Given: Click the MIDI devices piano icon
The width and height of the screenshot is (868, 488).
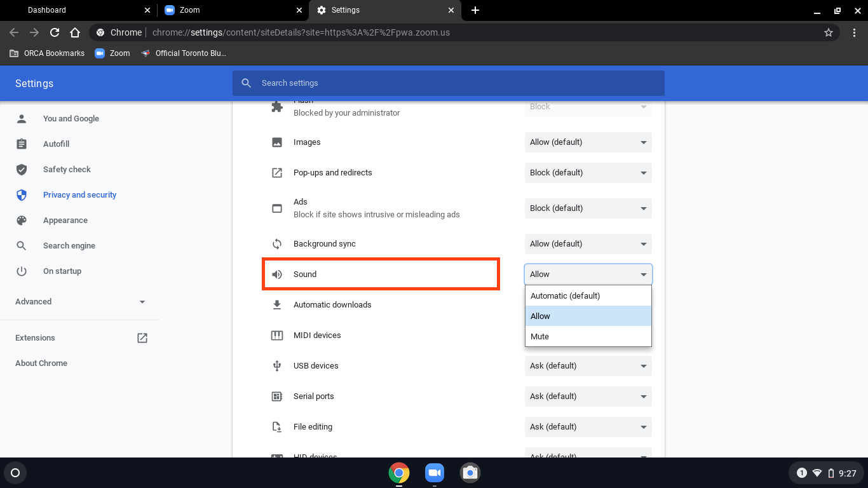Looking at the screenshot, I should (x=277, y=335).
